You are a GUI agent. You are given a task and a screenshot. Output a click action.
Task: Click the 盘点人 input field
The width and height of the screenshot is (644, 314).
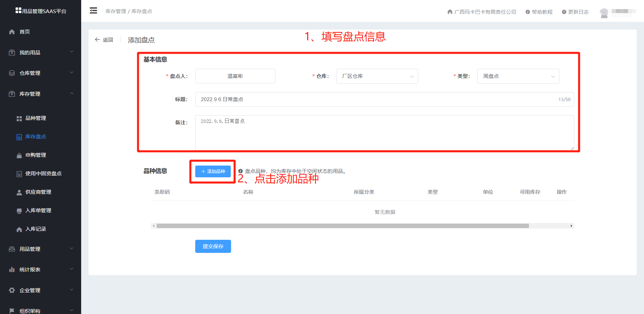(x=235, y=76)
